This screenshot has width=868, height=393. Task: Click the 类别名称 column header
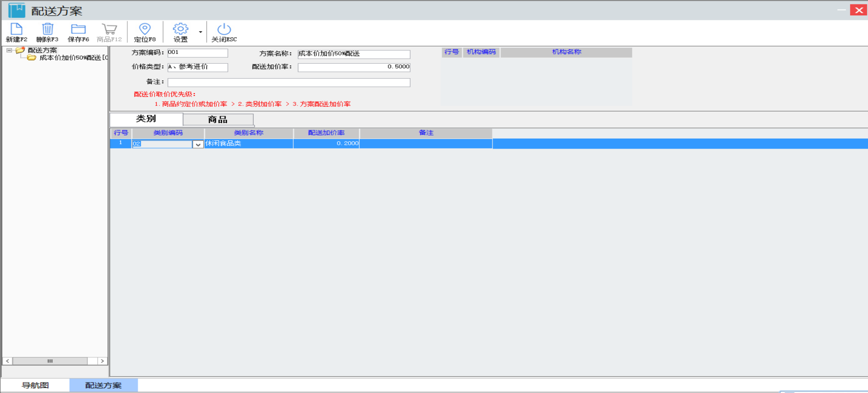[249, 133]
